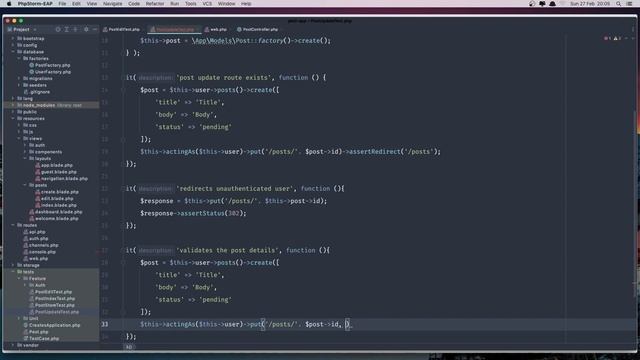This screenshot has width=640, height=360.
Task: Expand the bootstrap folder
Action: click(x=13, y=38)
